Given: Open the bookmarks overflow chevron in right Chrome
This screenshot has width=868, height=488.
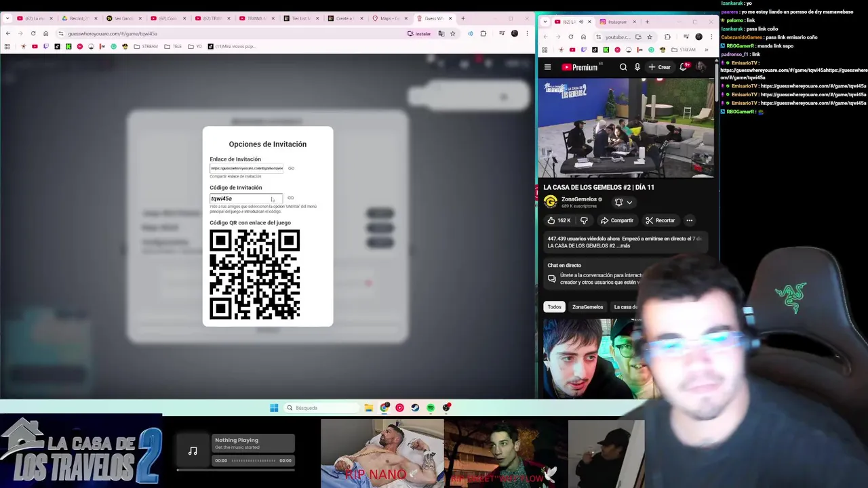Looking at the screenshot, I should [x=706, y=49].
